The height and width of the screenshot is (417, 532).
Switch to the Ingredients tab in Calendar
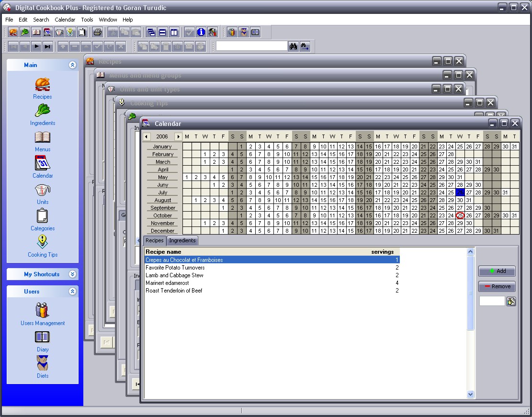point(182,240)
